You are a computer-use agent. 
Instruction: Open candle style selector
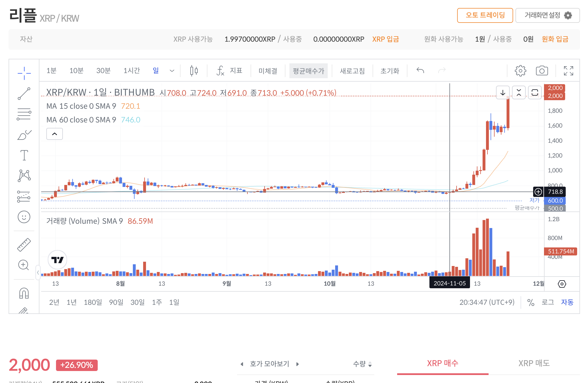(193, 71)
